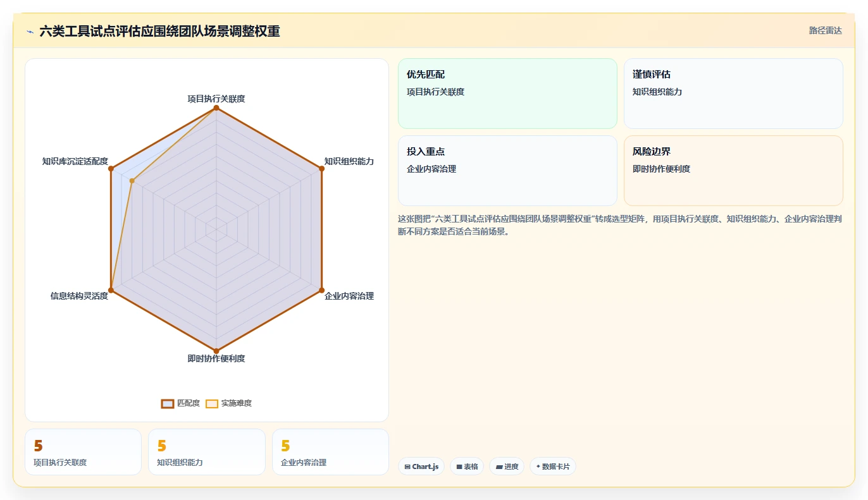Select the Chart.js tag chip
This screenshot has width=868, height=500.
click(421, 466)
